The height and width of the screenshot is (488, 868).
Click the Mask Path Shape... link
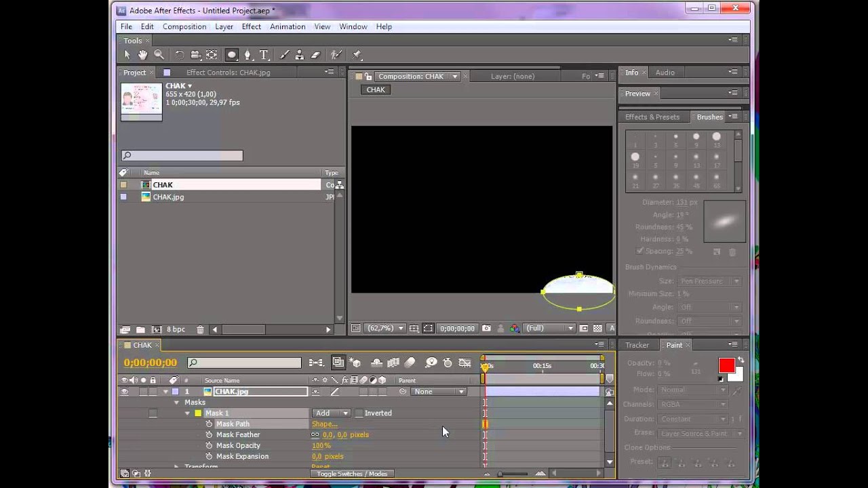coord(325,424)
